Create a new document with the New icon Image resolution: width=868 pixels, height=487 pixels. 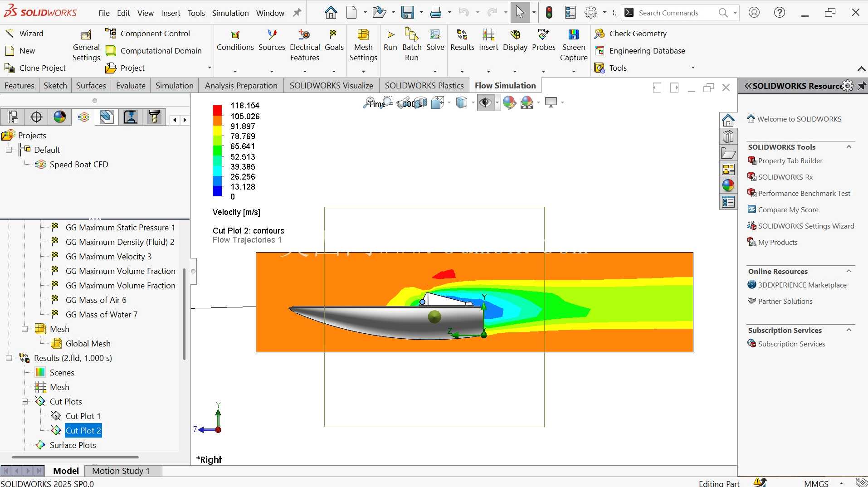(351, 13)
